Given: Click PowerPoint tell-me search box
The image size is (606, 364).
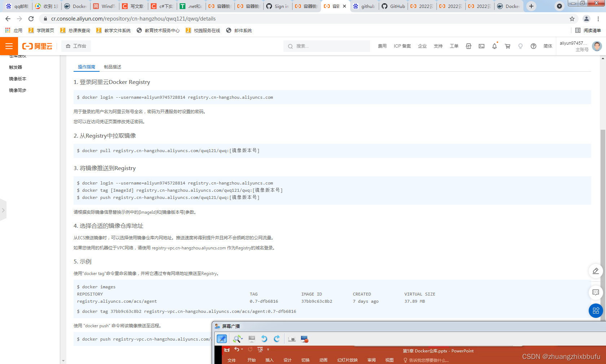Looking at the screenshot, I should [x=426, y=360].
